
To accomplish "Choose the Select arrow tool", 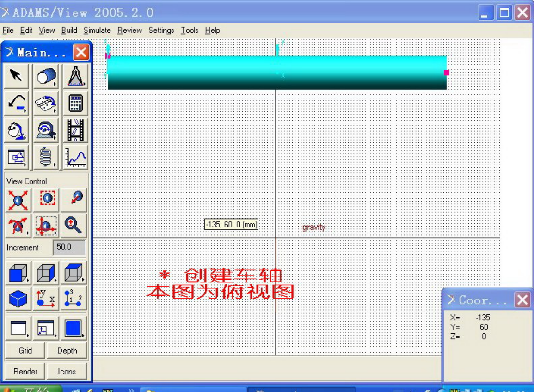I will click(16, 76).
